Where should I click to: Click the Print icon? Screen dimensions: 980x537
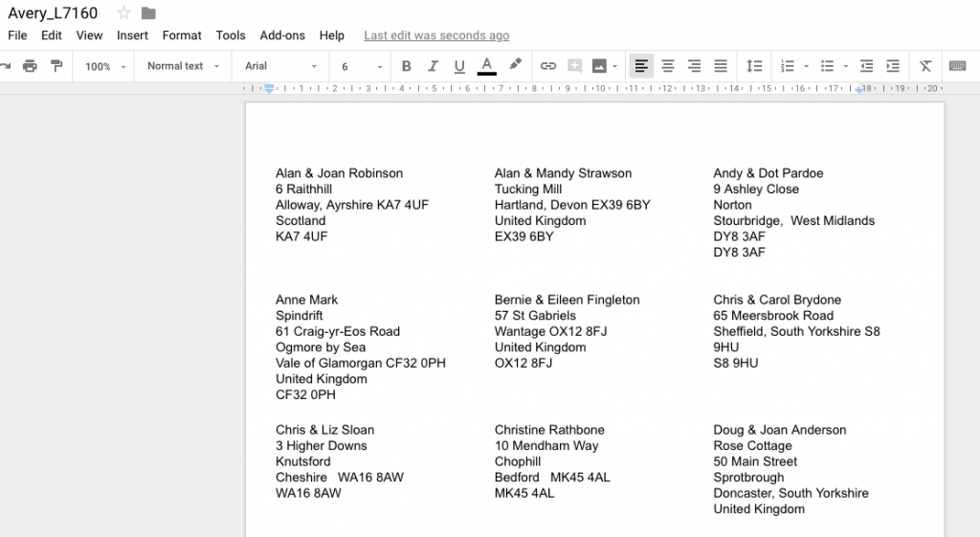(30, 66)
